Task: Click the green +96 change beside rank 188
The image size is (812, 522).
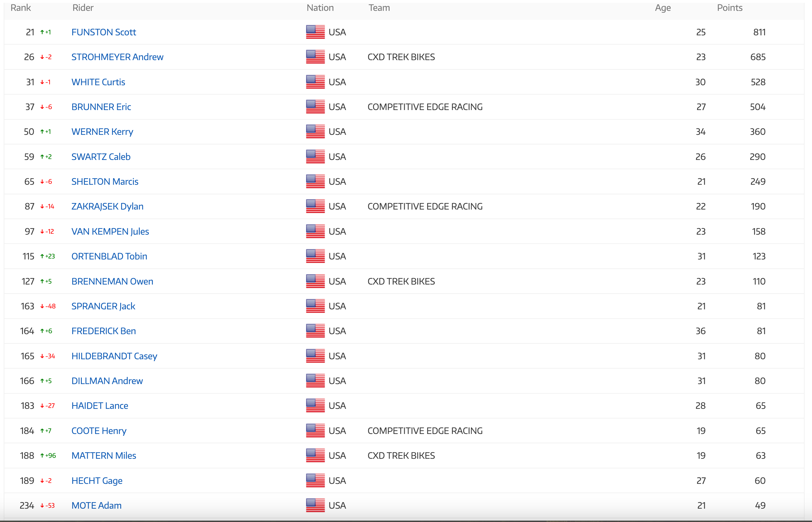Action: click(x=48, y=456)
